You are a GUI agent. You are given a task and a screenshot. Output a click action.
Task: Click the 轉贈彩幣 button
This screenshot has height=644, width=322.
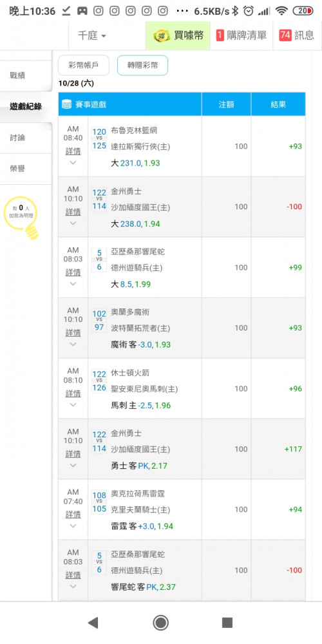(142, 65)
